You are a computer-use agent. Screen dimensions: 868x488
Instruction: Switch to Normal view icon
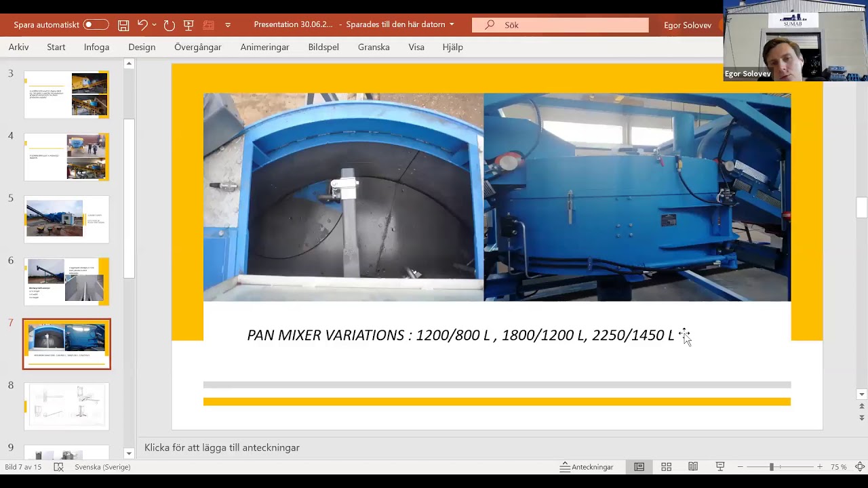pos(639,467)
